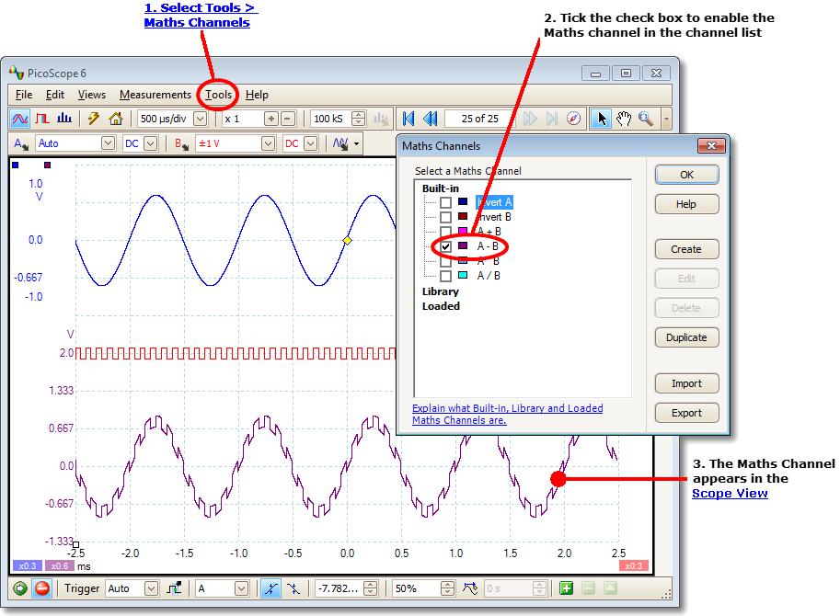
Task: Open the Measurements menu
Action: 155,95
